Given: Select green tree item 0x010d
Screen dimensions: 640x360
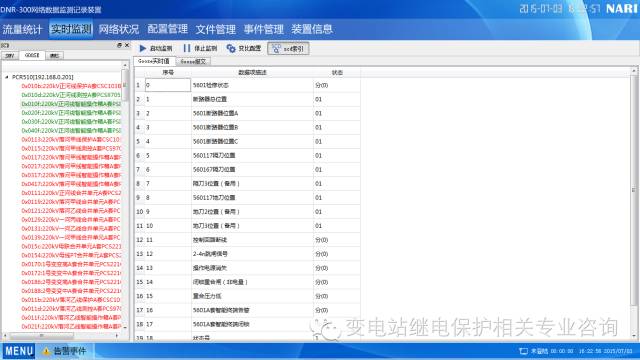Looking at the screenshot, I should point(71,95).
